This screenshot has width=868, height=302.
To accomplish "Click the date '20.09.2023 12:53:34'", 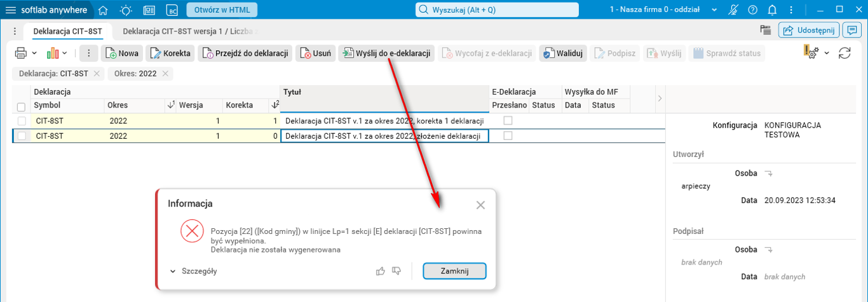I will [x=800, y=200].
